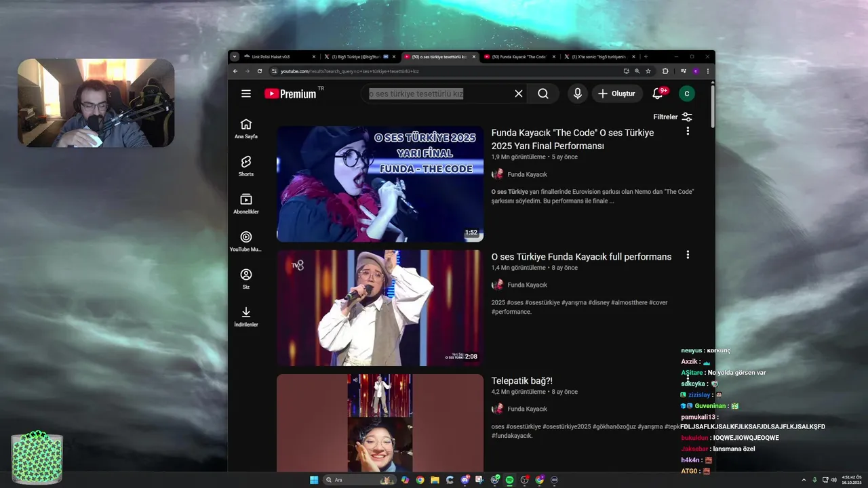Open the three-dot menu for the full performans video

coord(688,255)
